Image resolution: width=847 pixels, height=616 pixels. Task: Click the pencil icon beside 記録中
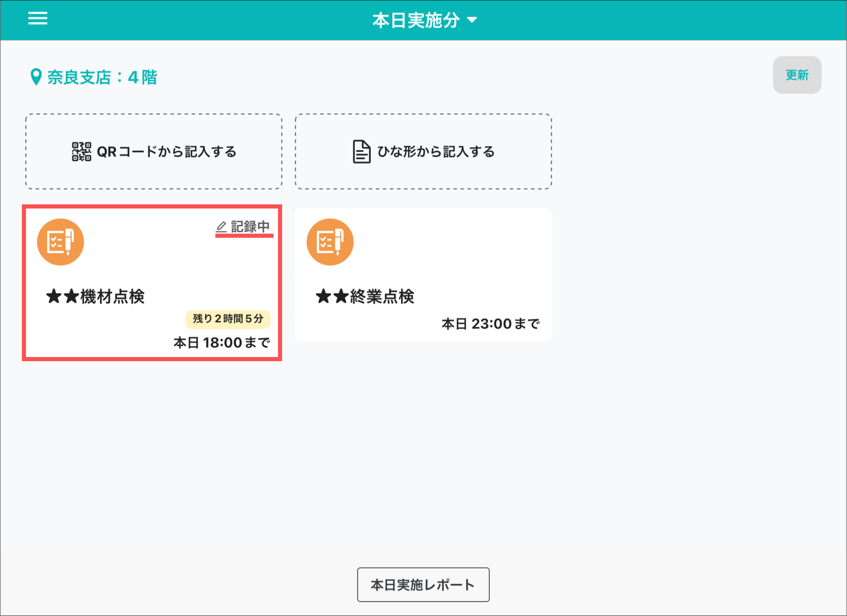click(x=222, y=227)
